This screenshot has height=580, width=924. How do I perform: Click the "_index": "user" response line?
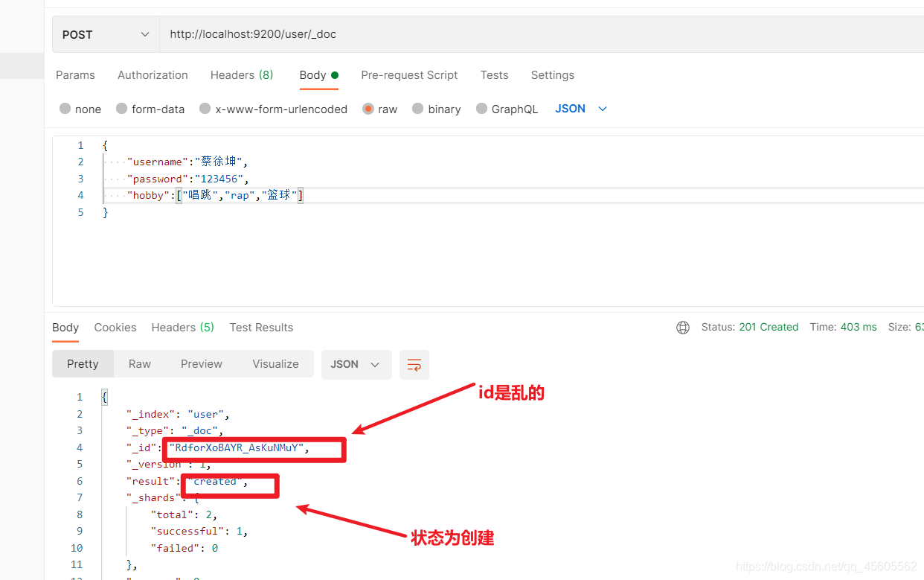[x=179, y=414]
